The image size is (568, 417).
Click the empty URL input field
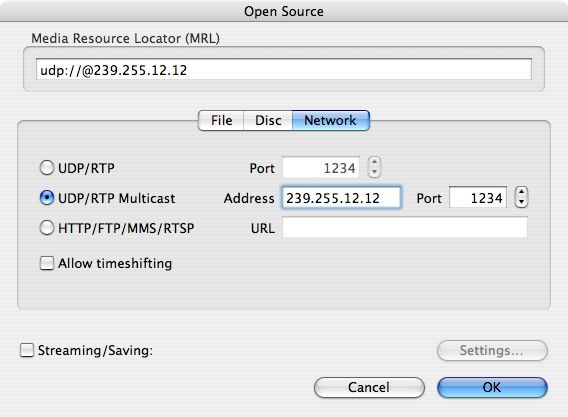405,228
